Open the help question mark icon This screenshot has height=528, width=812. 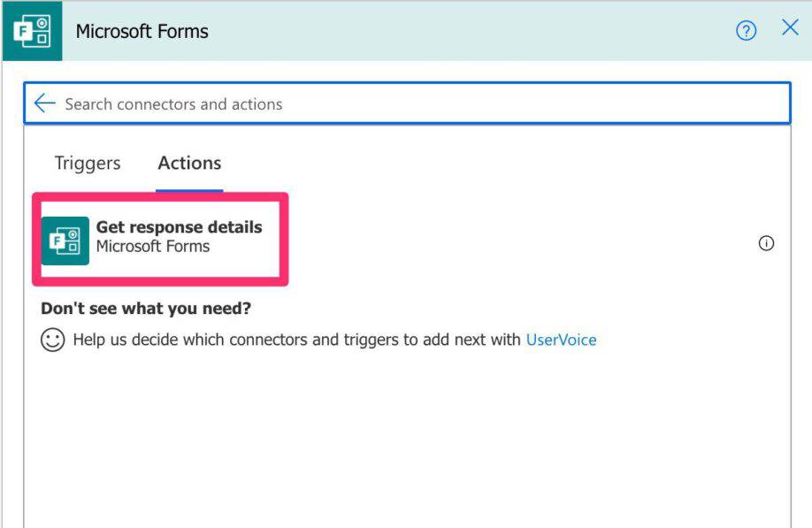[x=746, y=31]
